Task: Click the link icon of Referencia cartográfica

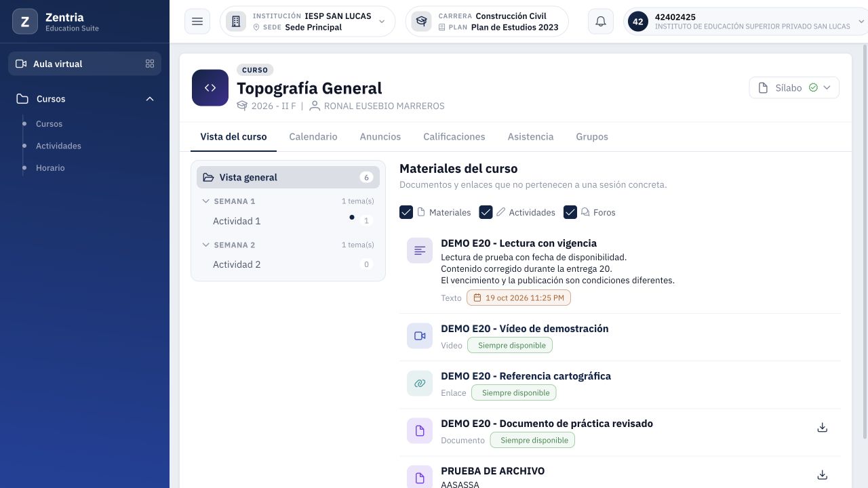Action: [x=420, y=384]
